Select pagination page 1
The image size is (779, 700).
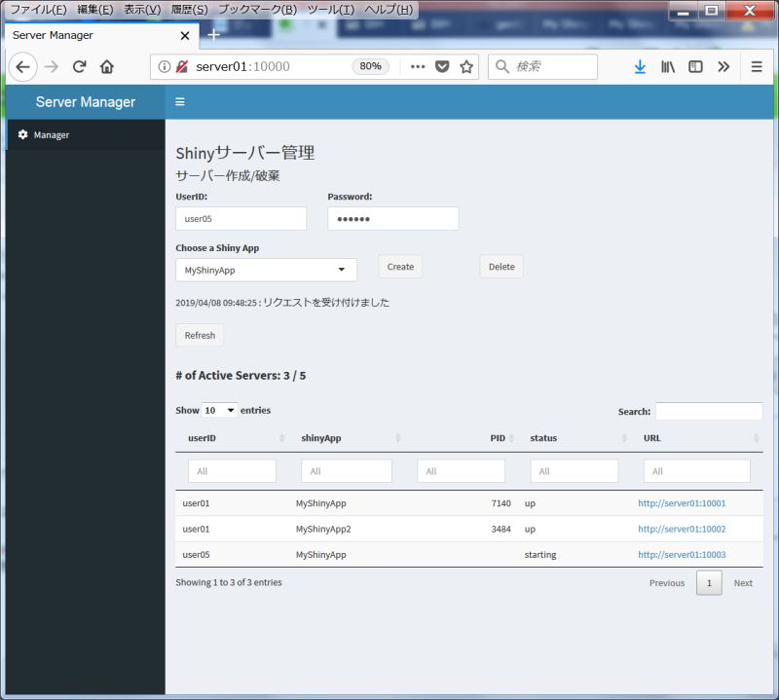(x=709, y=583)
